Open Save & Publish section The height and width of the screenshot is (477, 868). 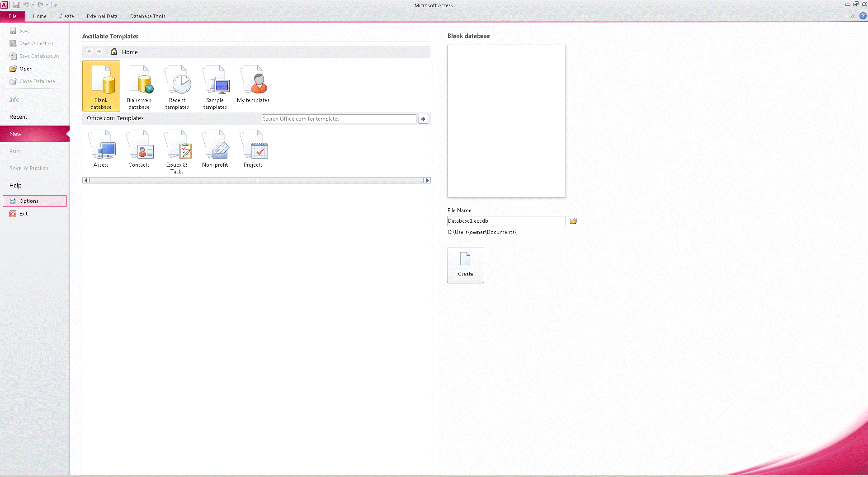(35, 168)
